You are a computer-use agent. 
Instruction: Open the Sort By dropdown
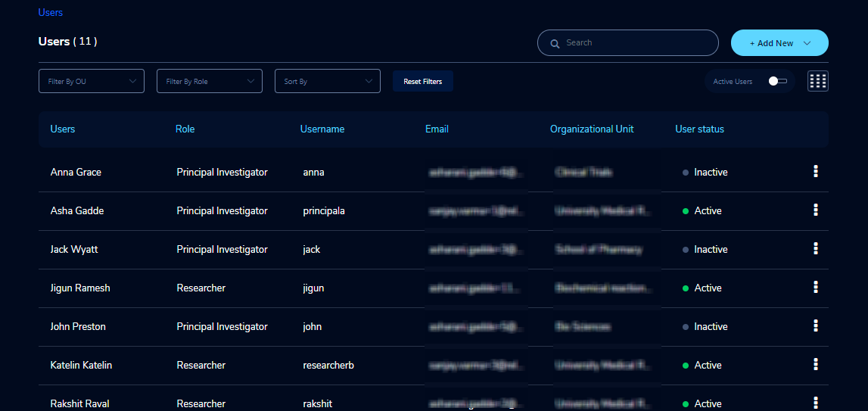[x=328, y=81]
